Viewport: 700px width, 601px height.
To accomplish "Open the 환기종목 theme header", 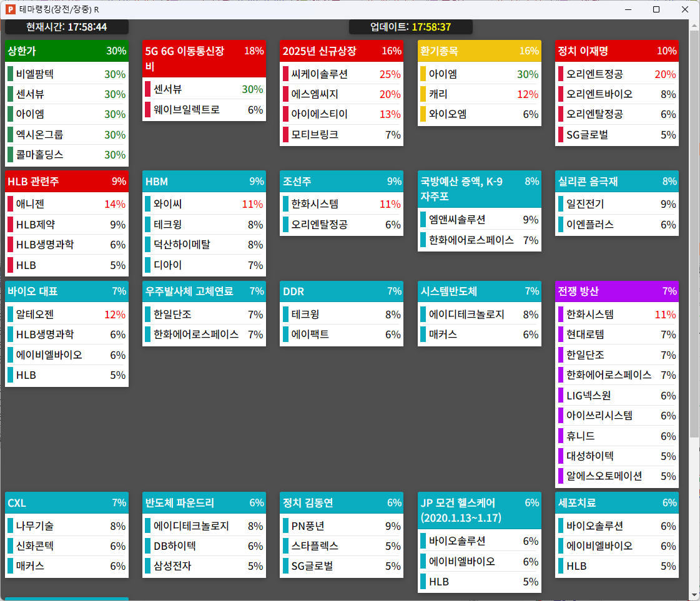I will click(x=480, y=51).
